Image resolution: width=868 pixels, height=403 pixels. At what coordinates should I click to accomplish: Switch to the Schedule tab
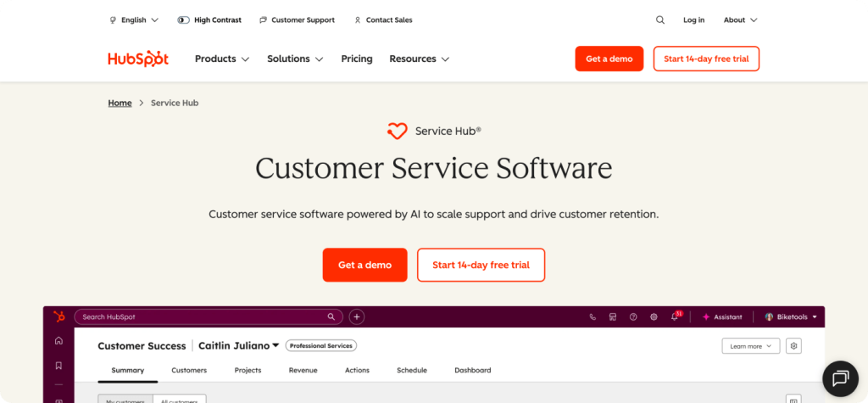pos(412,370)
